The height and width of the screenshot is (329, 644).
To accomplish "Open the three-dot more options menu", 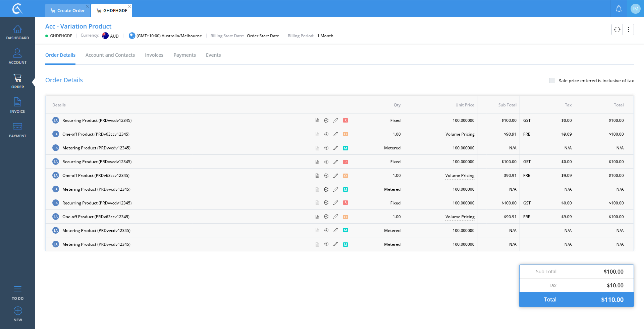I will click(628, 30).
